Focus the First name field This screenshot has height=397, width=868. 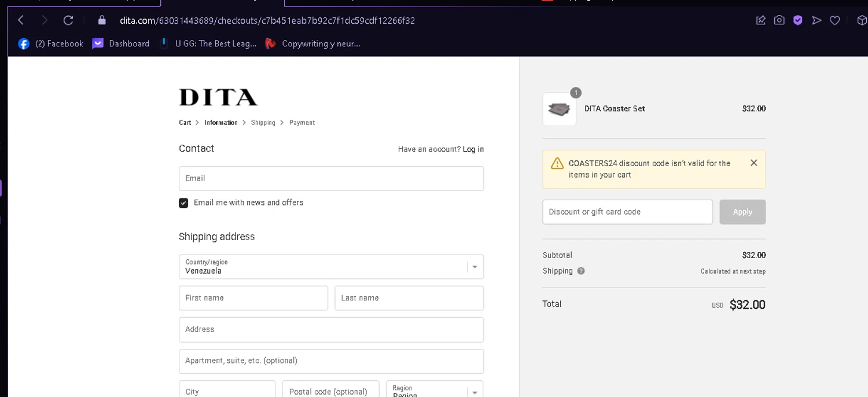point(253,298)
